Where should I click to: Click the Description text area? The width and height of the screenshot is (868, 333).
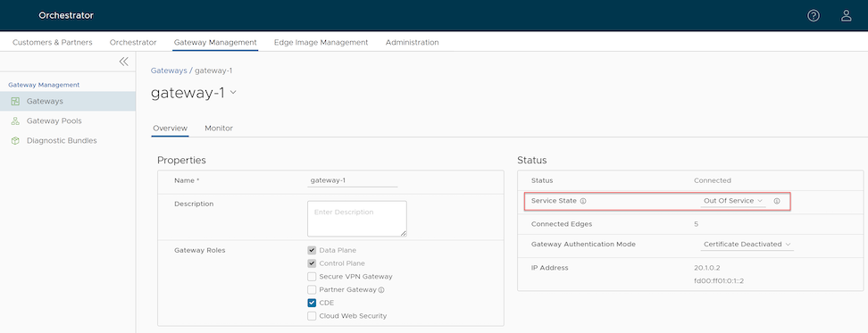357,219
